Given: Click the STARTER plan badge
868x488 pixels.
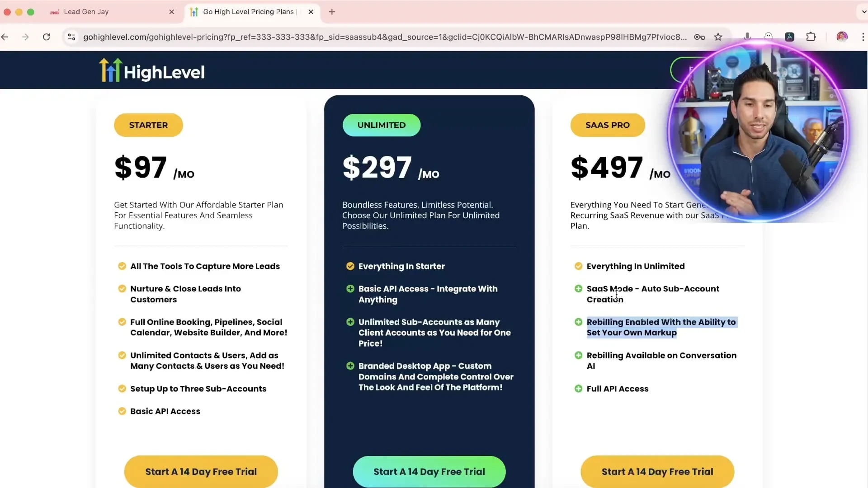Looking at the screenshot, I should (x=148, y=125).
